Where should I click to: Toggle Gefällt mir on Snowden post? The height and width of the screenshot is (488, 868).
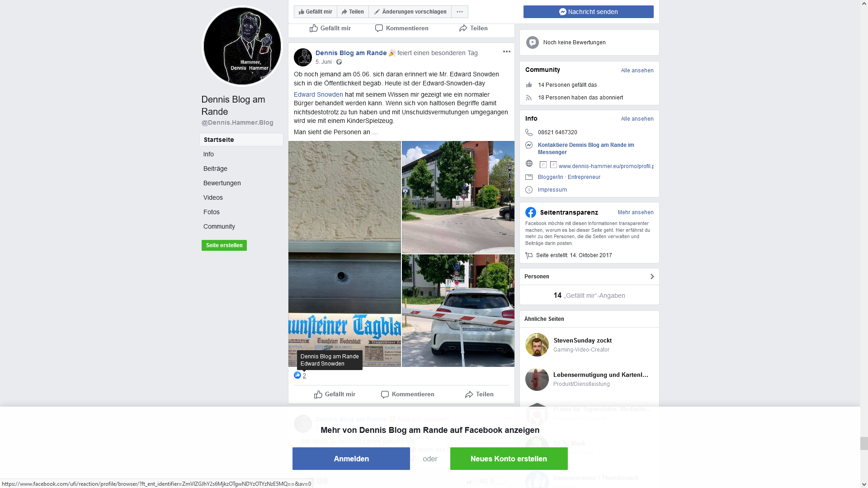click(335, 394)
